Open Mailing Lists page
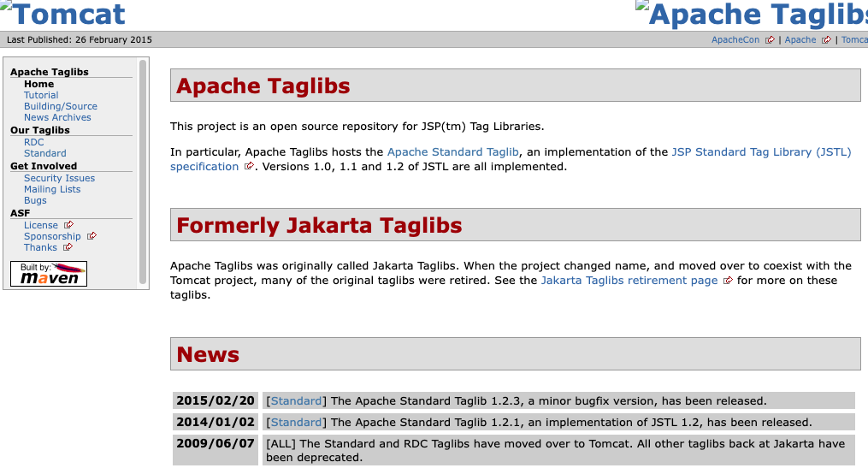 [52, 189]
